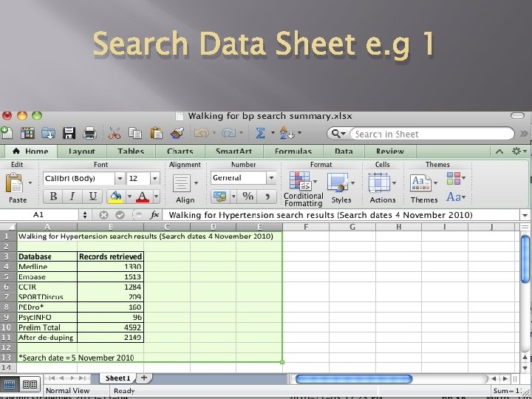Apply red font color A
This screenshot has height=399, width=532.
(x=143, y=197)
